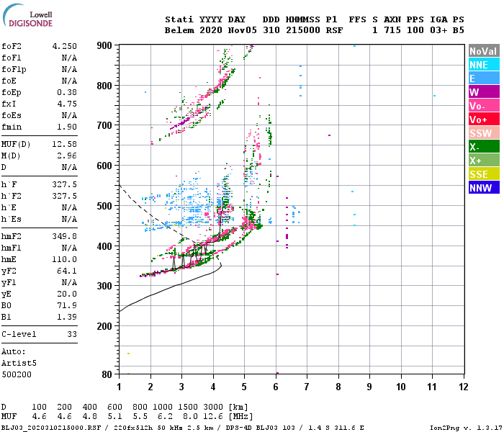Screen dimensions: 504x432
Task: Select the Vo- pink legend swatch
Action: pyautogui.click(x=484, y=105)
